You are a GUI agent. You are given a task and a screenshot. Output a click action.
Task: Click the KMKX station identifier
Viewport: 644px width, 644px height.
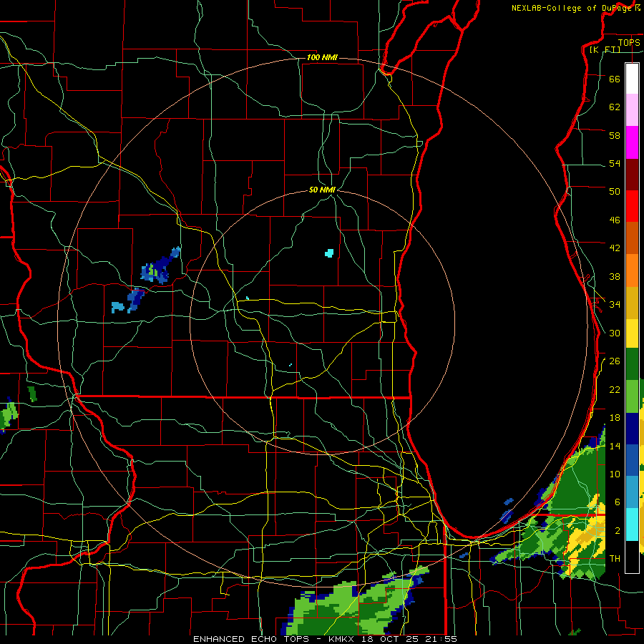coord(343,639)
